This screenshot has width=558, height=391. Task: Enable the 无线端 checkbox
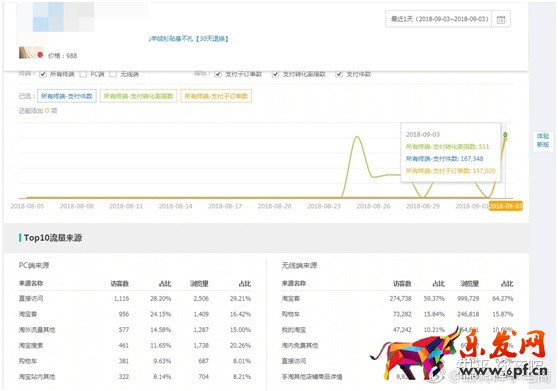tap(113, 74)
